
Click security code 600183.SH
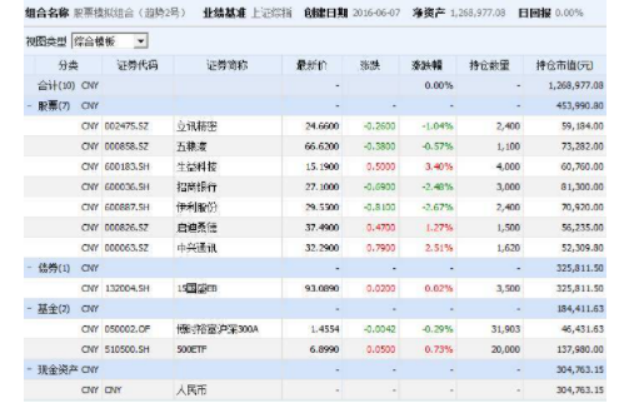[127, 167]
